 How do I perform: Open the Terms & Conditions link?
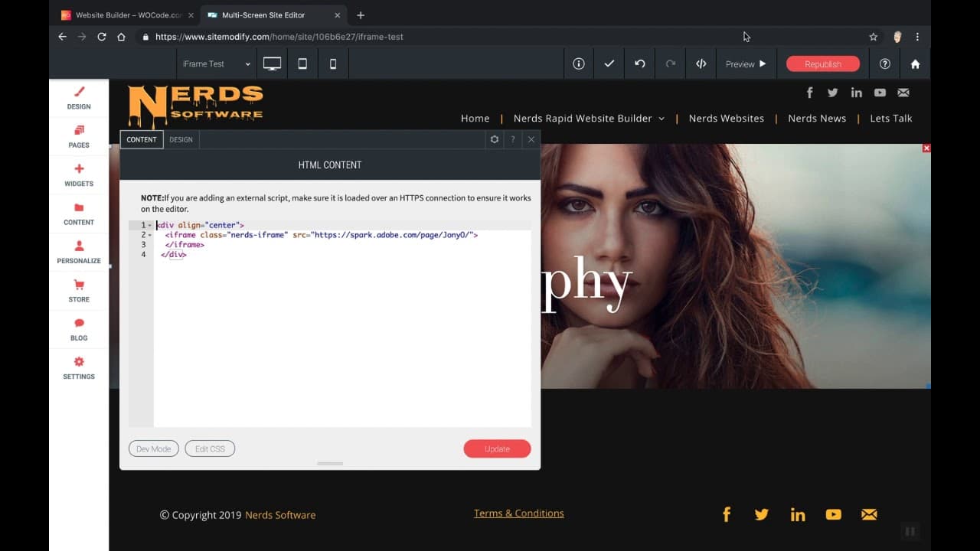[518, 514]
